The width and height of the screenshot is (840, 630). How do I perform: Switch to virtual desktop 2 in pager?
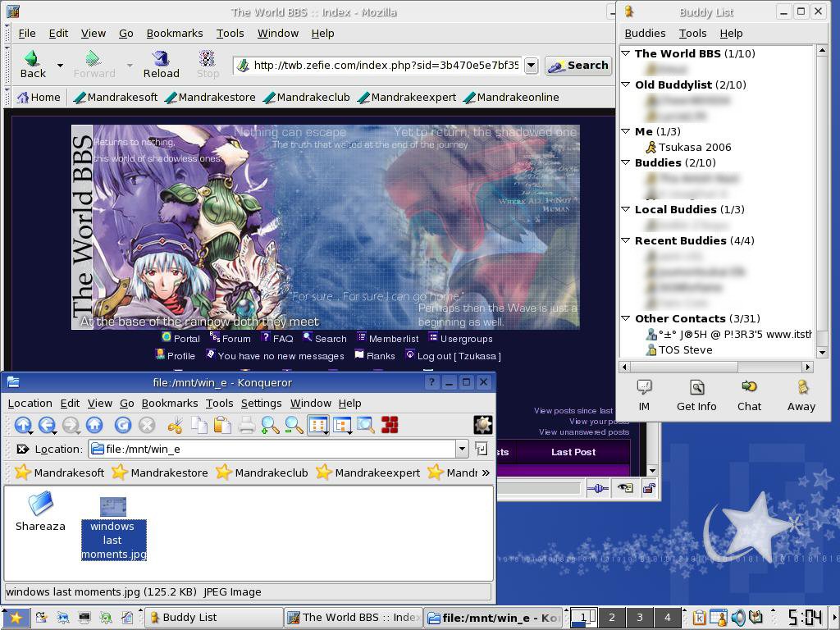(x=611, y=618)
